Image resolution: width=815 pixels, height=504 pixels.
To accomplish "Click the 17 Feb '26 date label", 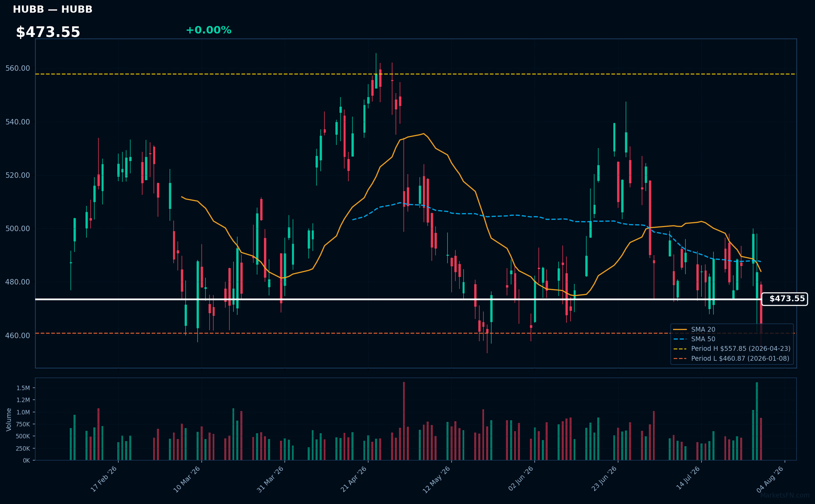I will click(104, 479).
